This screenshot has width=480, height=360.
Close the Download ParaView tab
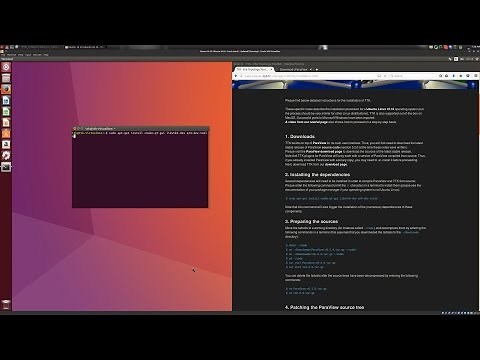pyautogui.click(x=311, y=69)
